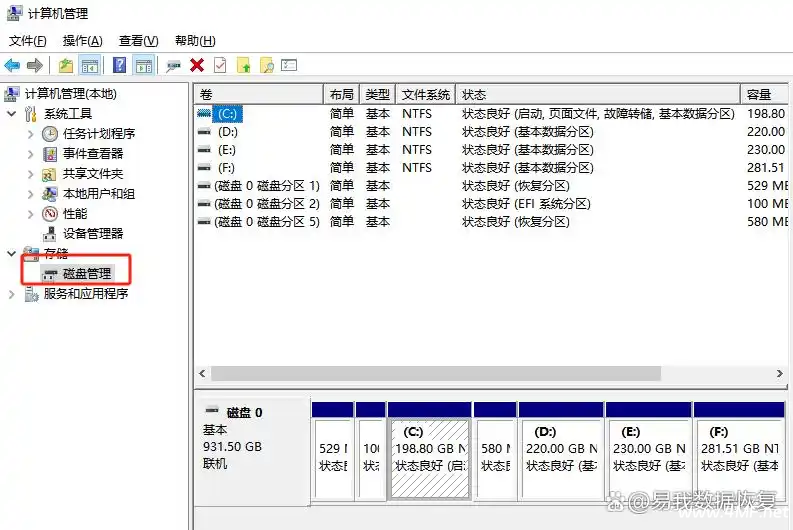
Task: Sort by the 文件系统 column header
Action: pos(425,94)
